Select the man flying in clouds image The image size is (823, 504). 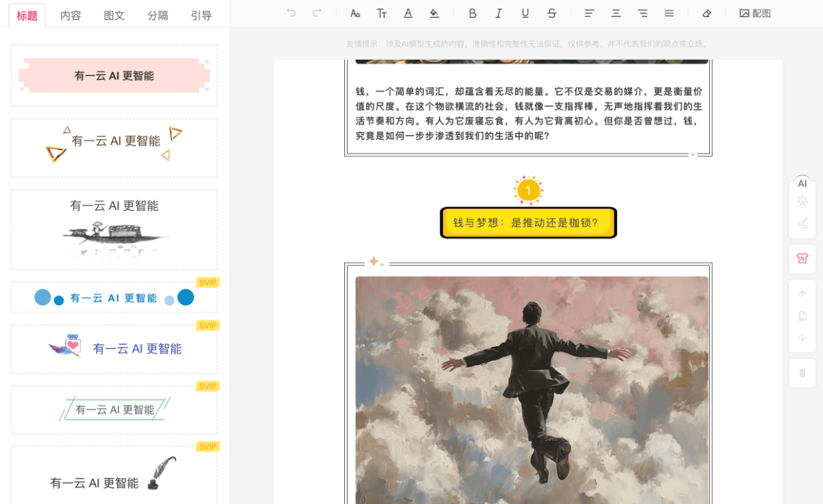(532, 389)
